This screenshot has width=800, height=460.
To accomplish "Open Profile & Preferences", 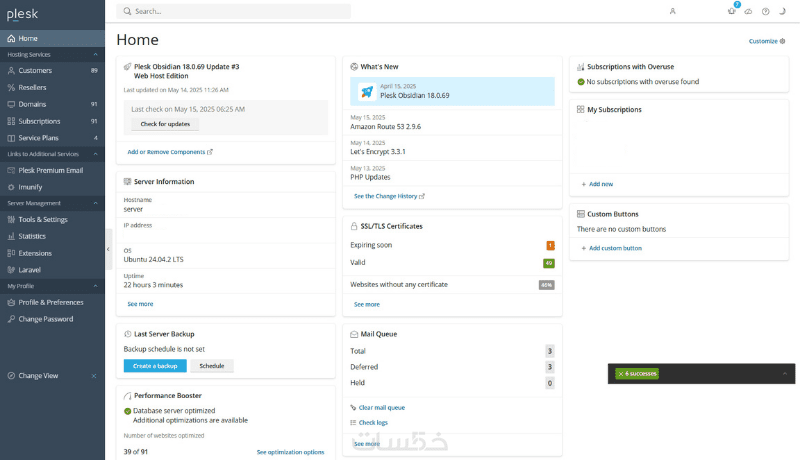I will [x=53, y=302].
